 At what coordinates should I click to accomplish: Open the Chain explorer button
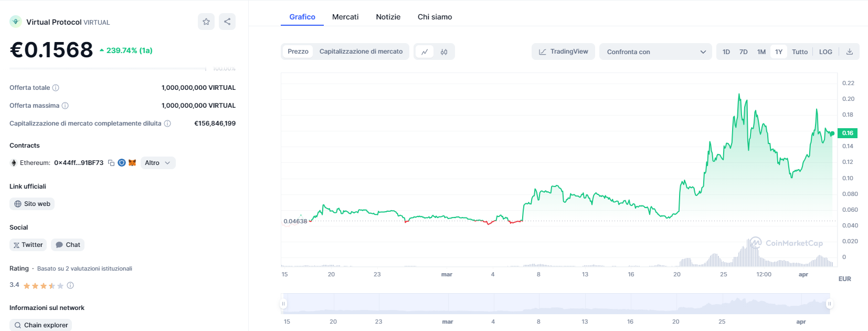(x=40, y=325)
